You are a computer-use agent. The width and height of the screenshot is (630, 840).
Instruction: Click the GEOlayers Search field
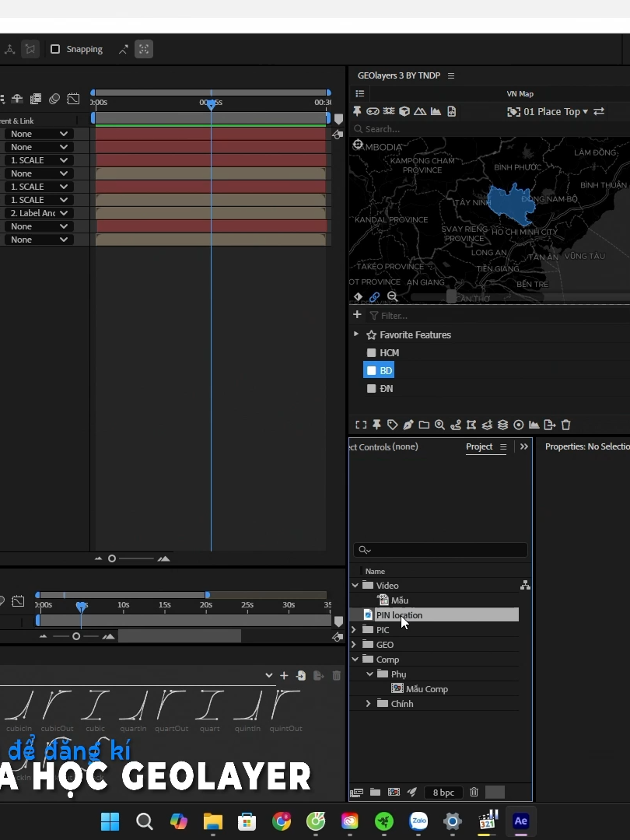[x=492, y=128]
